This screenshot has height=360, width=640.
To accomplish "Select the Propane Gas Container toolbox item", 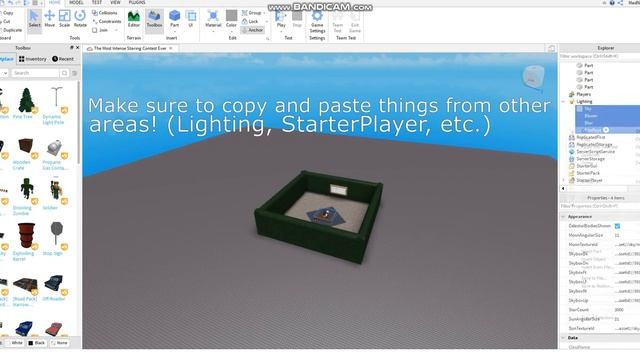I will pyautogui.click(x=55, y=154).
